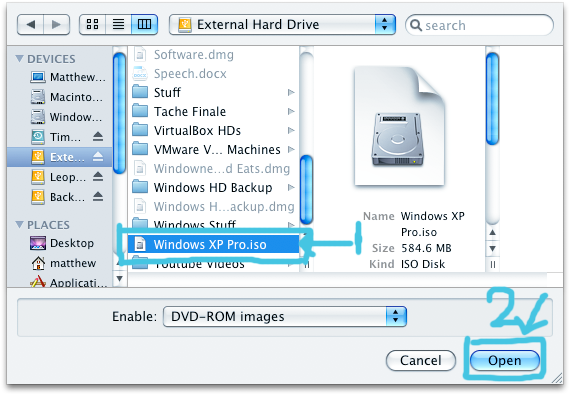Open Applicati… in the sidebar

click(x=69, y=281)
